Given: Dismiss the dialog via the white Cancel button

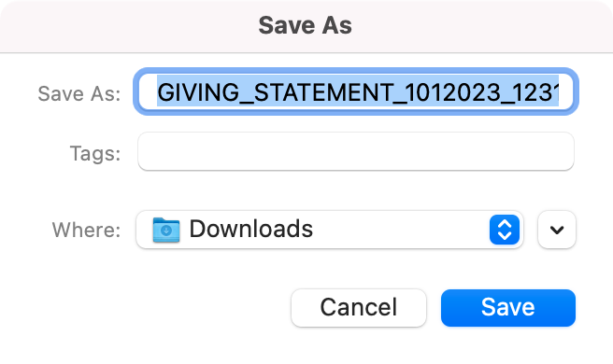Looking at the screenshot, I should [359, 308].
